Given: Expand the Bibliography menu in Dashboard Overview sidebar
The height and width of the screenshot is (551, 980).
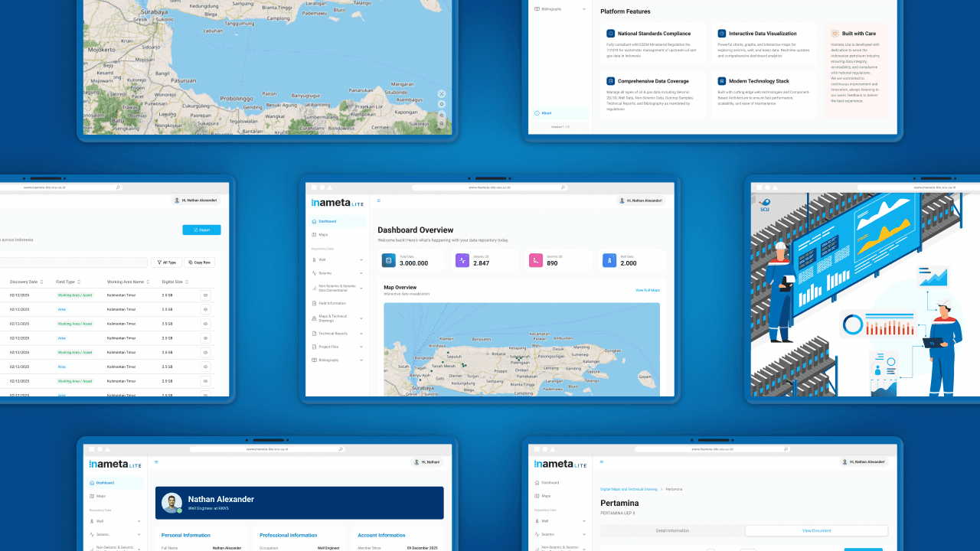Looking at the screenshot, I should click(x=361, y=360).
